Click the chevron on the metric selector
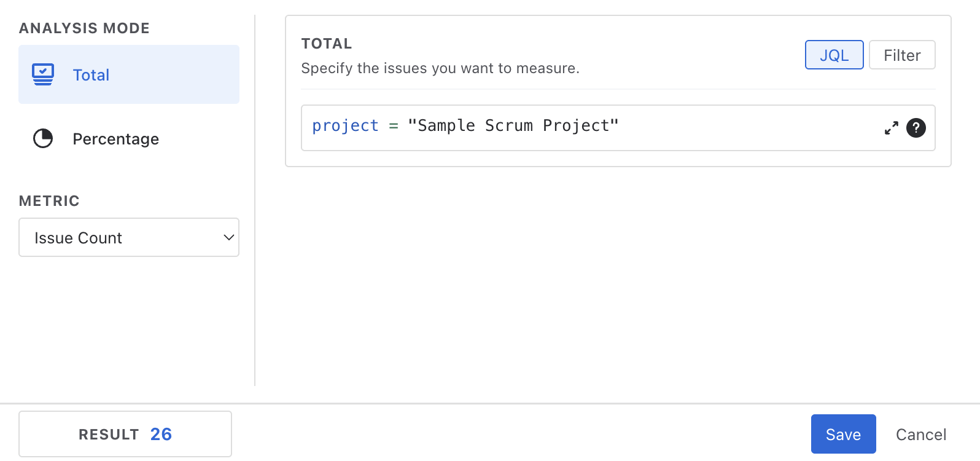 pos(228,237)
